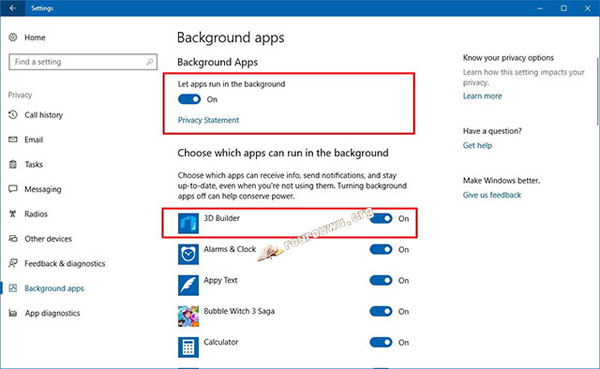This screenshot has width=600, height=369.
Task: Click the Calculator app icon
Action: click(188, 347)
